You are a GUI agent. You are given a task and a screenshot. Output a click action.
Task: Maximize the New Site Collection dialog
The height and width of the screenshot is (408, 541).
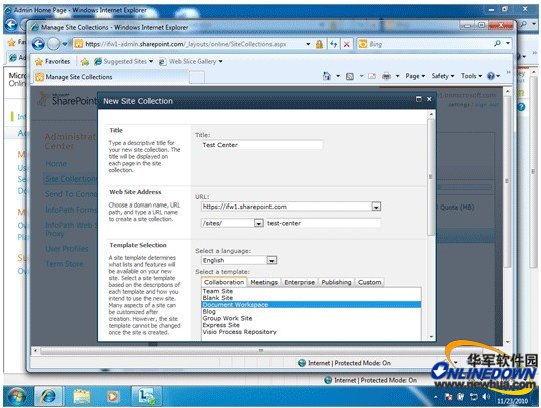(x=419, y=99)
